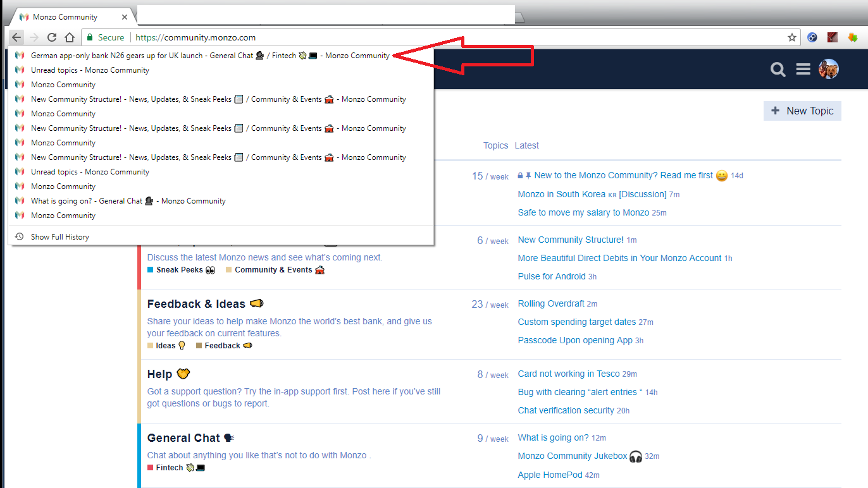Open the 'Card not working in Tesco' topic
The image size is (868, 488).
[x=569, y=374]
